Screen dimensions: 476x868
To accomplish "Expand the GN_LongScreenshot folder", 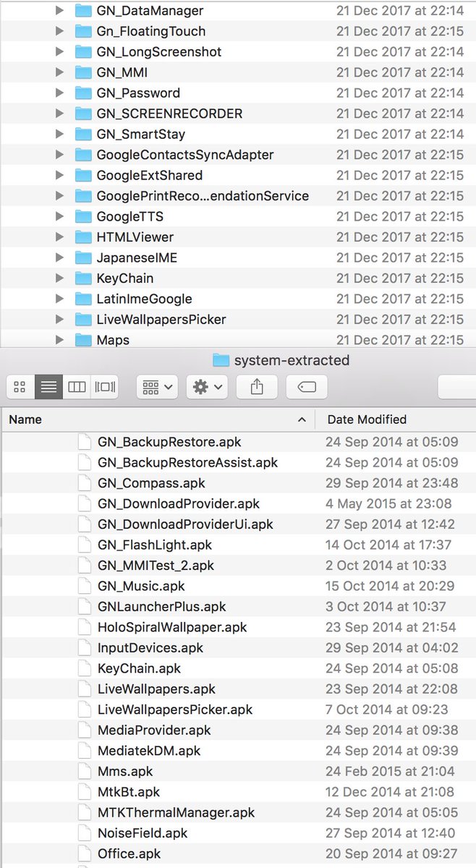I will 60,52.
